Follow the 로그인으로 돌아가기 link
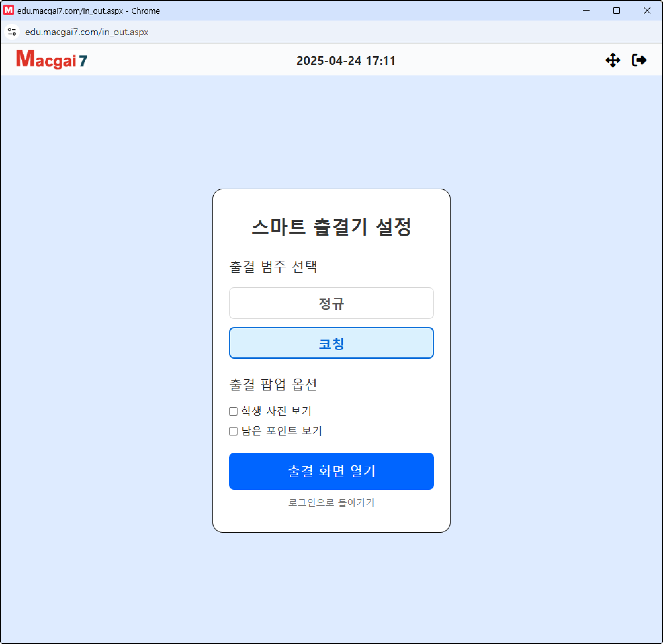The image size is (663, 644). 331,502
